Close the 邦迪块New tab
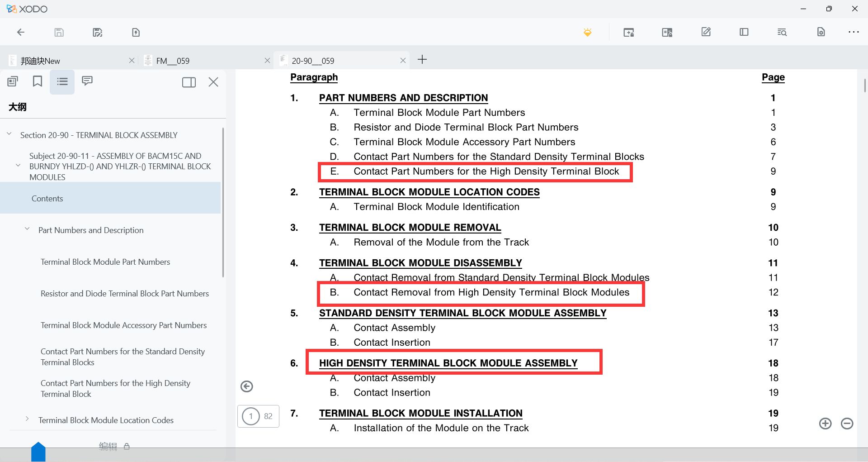This screenshot has height=462, width=868. click(x=132, y=61)
